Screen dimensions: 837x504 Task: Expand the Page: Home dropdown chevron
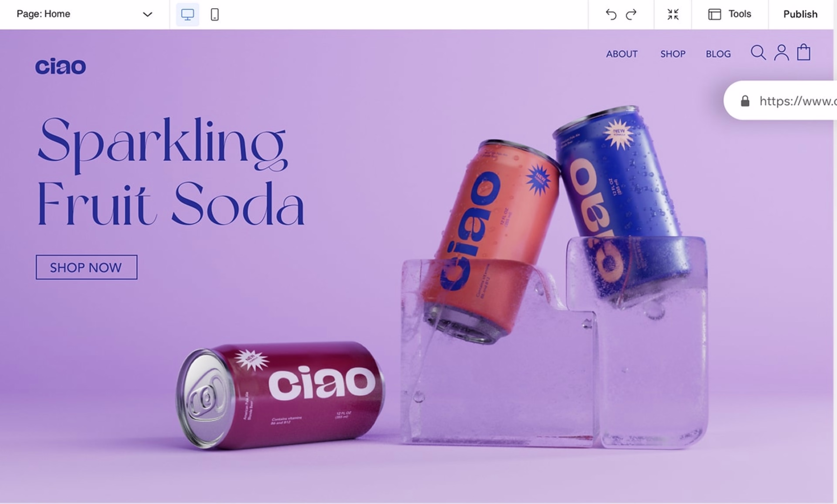pos(147,14)
